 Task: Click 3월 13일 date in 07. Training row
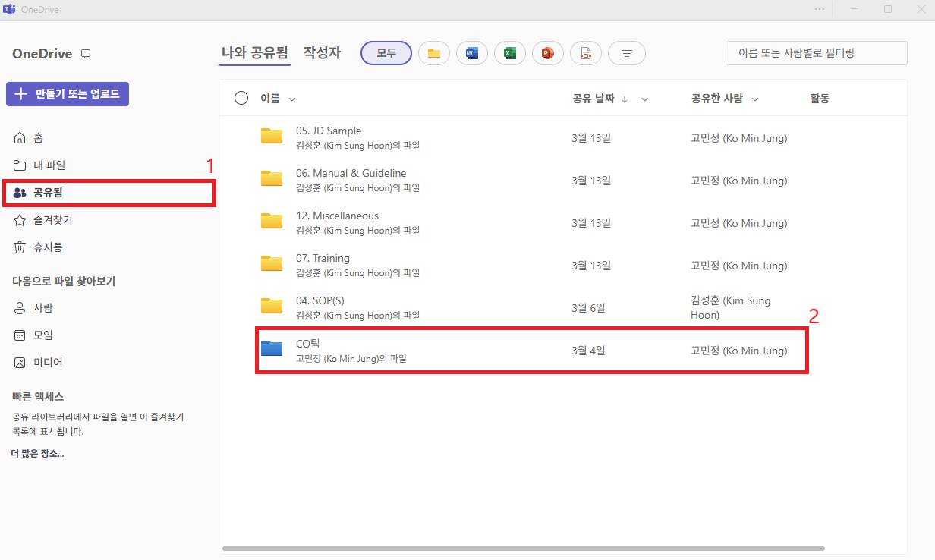tap(591, 266)
